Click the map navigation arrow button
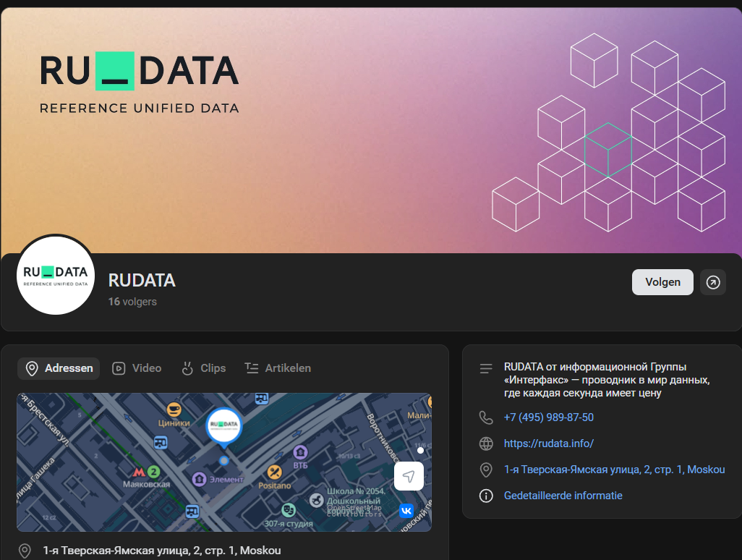Viewport: 742px width, 560px height. [409, 476]
